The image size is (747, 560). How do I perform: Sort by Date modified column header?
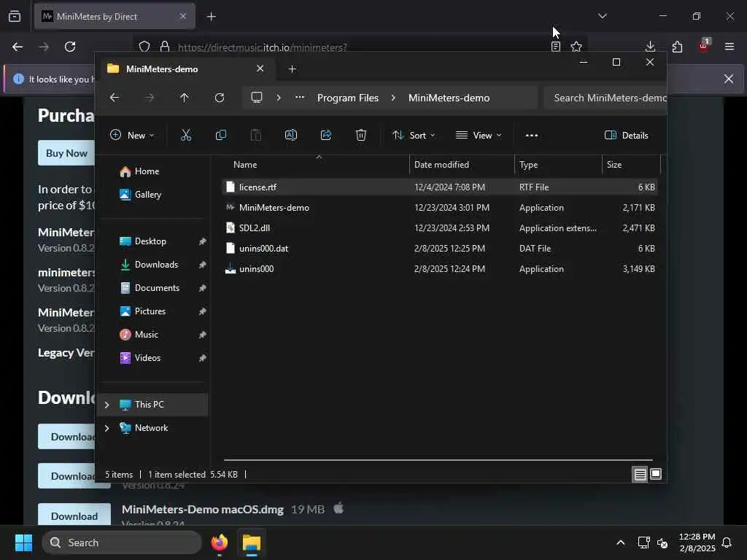tap(462, 165)
